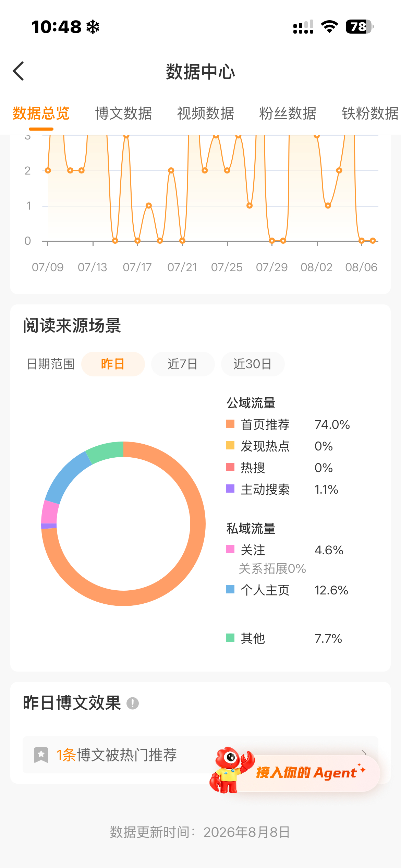This screenshot has width=401, height=868.
Task: Open the 铁粉数据 tab
Action: [x=370, y=113]
